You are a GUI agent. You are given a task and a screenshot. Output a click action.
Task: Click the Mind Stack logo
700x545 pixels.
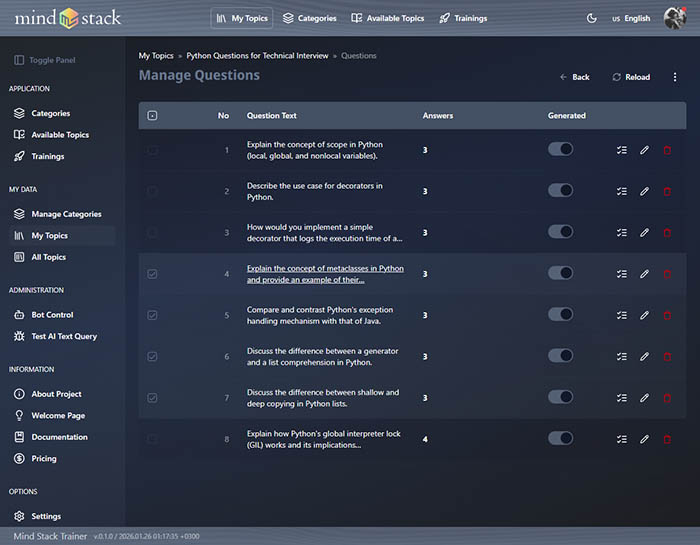[x=67, y=18]
